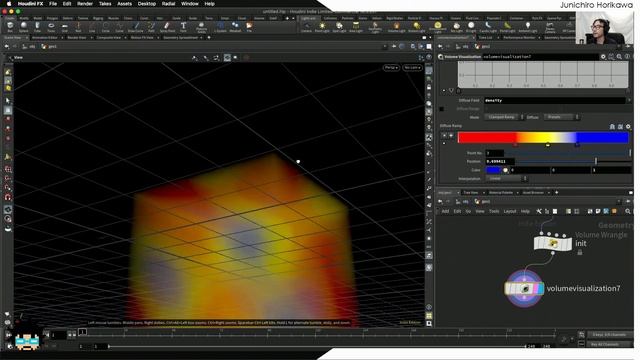Screen dimensions: 640x360
Task: Click the color wheel picker next to Color
Action: click(505, 170)
